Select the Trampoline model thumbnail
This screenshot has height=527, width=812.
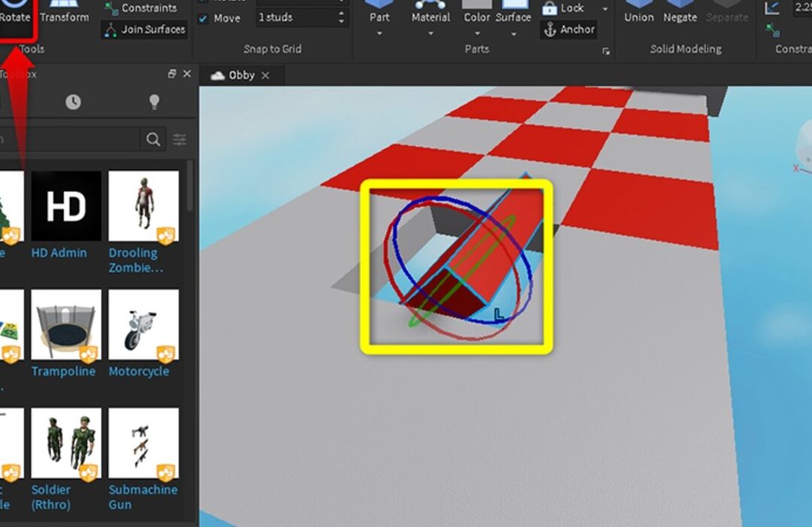tap(65, 325)
